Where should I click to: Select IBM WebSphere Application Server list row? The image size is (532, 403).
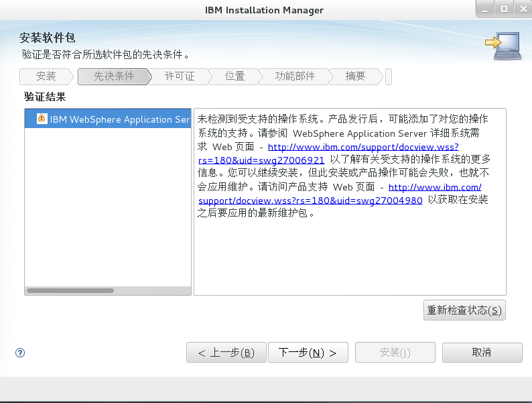(108, 119)
